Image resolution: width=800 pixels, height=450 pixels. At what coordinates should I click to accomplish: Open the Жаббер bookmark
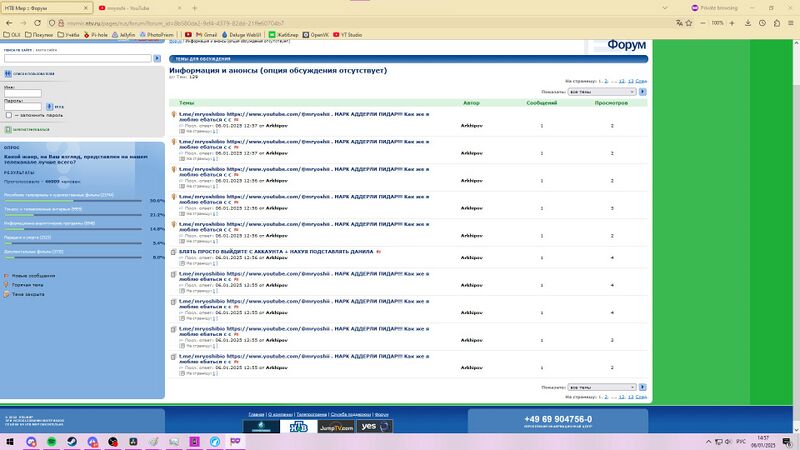tap(284, 35)
